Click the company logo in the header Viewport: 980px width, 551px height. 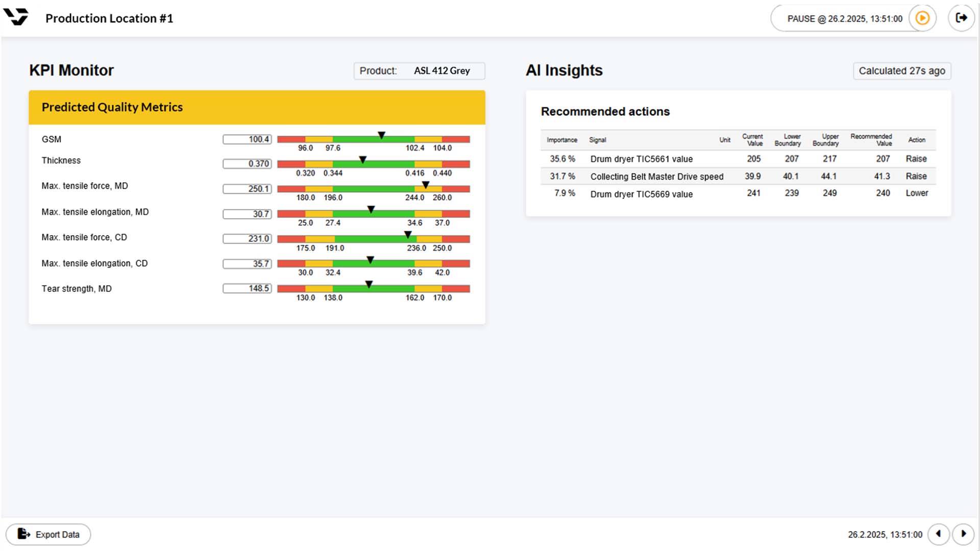[x=16, y=17]
